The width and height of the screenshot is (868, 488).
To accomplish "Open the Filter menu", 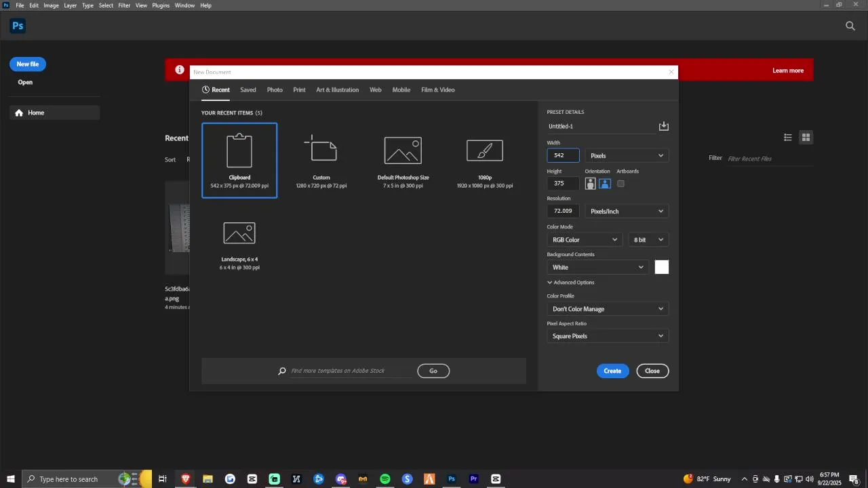I will click(x=124, y=5).
